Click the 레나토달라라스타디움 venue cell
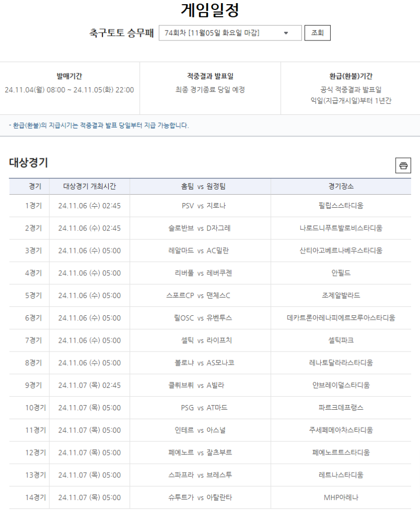The height and width of the screenshot is (510, 420). 341,363
